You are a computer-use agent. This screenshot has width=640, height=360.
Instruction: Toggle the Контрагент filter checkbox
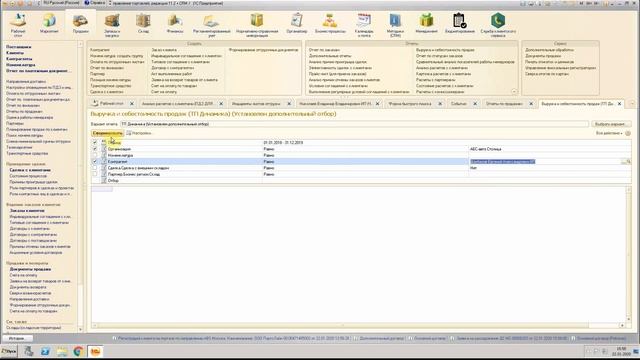pyautogui.click(x=95, y=162)
